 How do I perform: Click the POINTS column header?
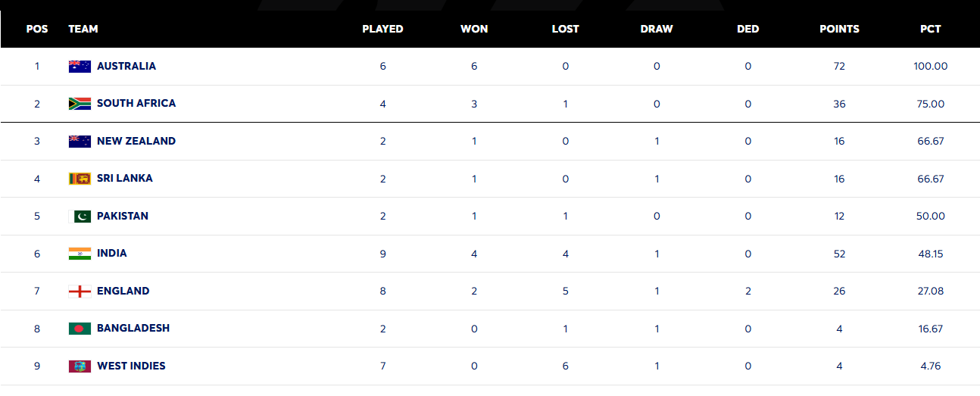point(839,29)
